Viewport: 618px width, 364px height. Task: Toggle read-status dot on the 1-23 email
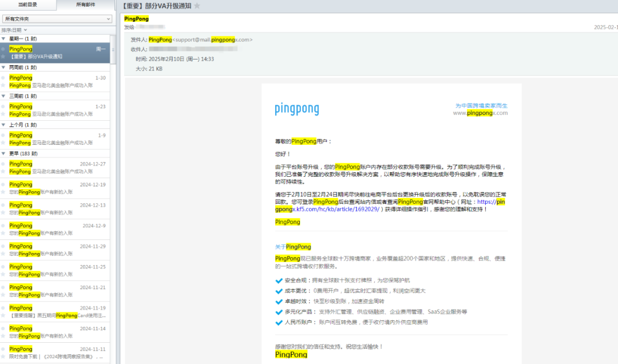tap(3, 106)
